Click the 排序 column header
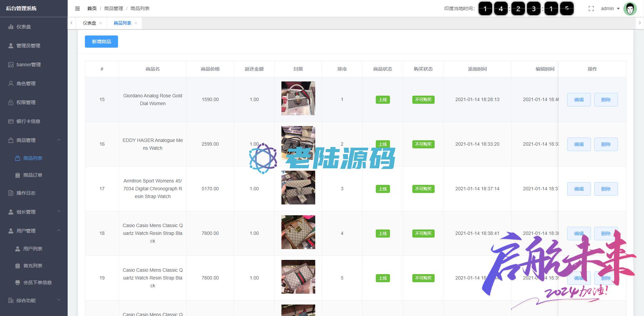 point(342,69)
